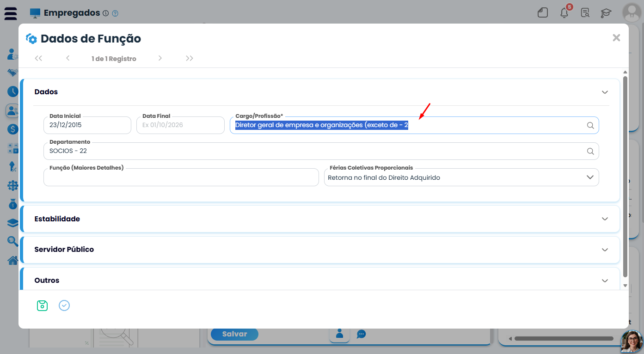The image size is (644, 354).
Task: Click the info icon beside Empregados
Action: pyautogui.click(x=106, y=13)
